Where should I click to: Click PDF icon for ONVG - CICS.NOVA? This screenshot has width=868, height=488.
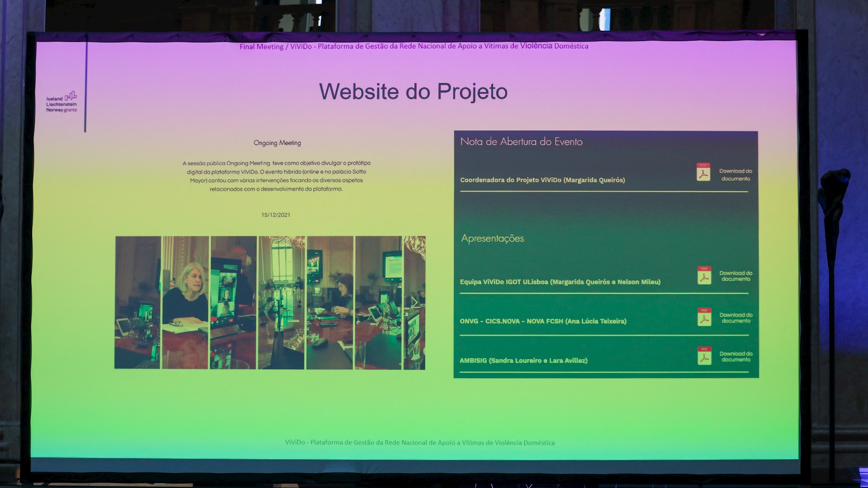click(704, 317)
